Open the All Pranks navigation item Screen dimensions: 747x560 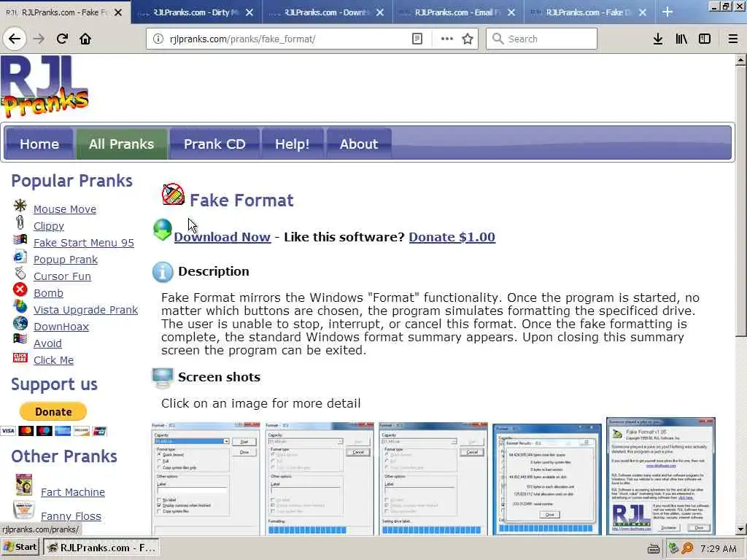pyautogui.click(x=122, y=144)
